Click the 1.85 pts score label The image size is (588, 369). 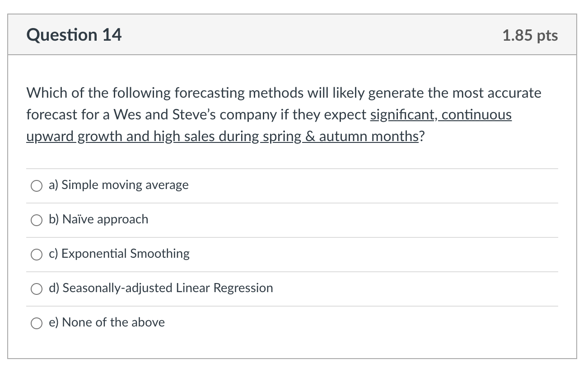[x=530, y=35]
